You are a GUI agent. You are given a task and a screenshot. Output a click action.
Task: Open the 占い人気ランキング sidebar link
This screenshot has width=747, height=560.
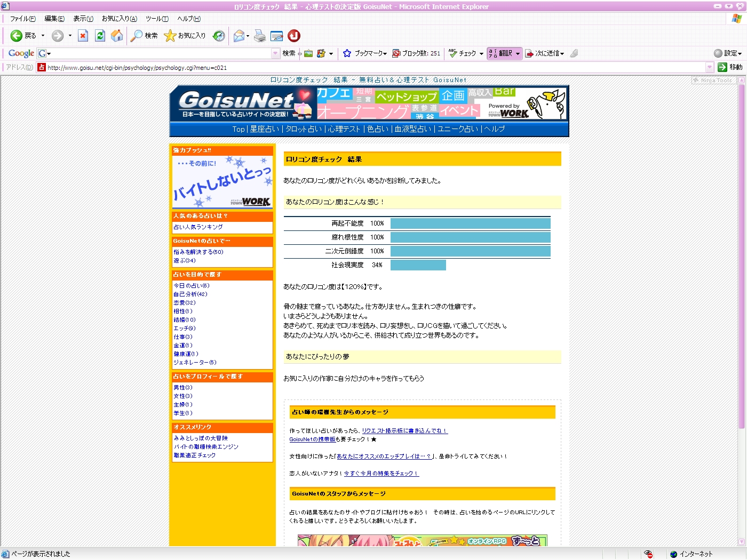tap(198, 227)
